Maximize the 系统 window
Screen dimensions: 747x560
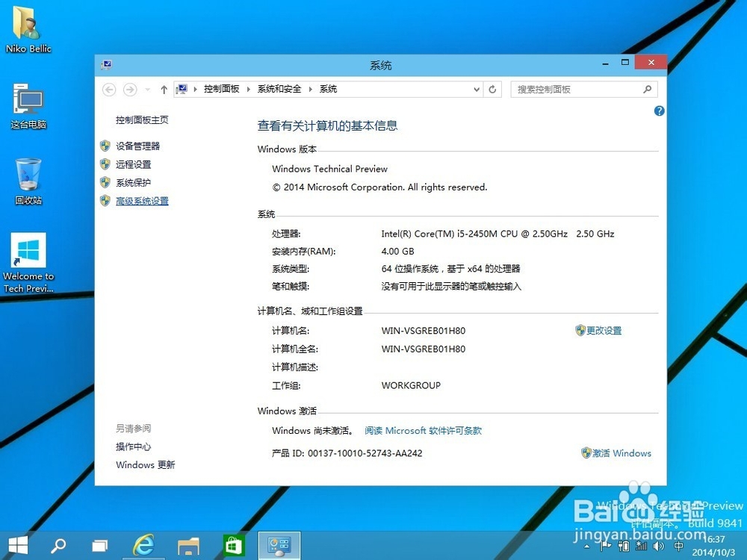tap(625, 63)
